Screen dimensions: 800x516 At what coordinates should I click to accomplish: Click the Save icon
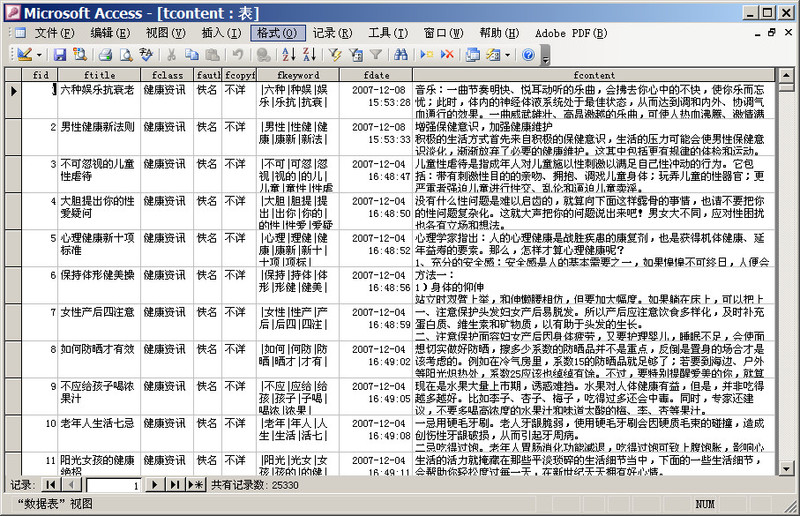[60, 54]
